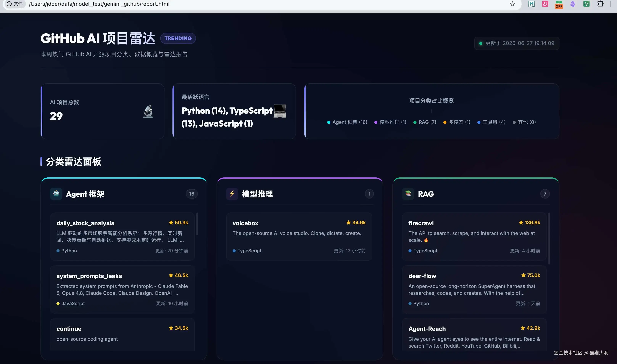Viewport: 617px width, 364px height.
Task: Click the lightning icon beside 模型推理
Action: [232, 194]
